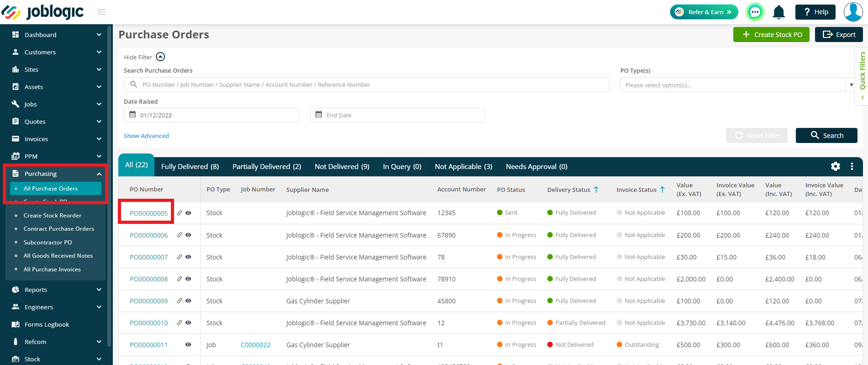The height and width of the screenshot is (365, 868).
Task: Preview PO00000008 with eye icon
Action: (x=188, y=279)
